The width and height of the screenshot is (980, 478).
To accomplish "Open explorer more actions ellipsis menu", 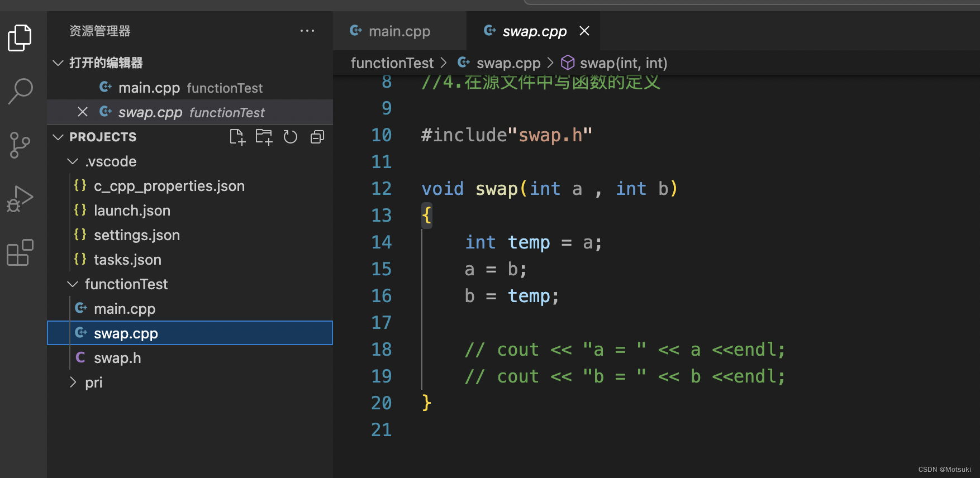I will pos(307,31).
